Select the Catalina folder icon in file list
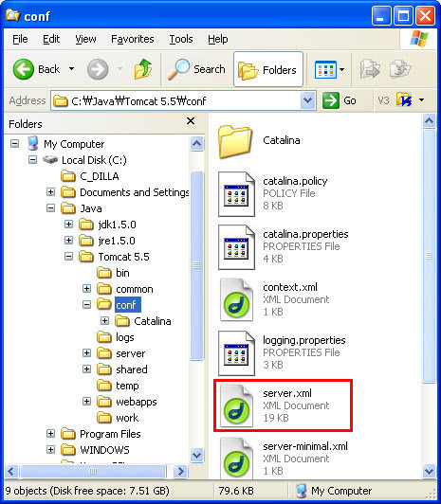The width and height of the screenshot is (441, 504). [235, 142]
